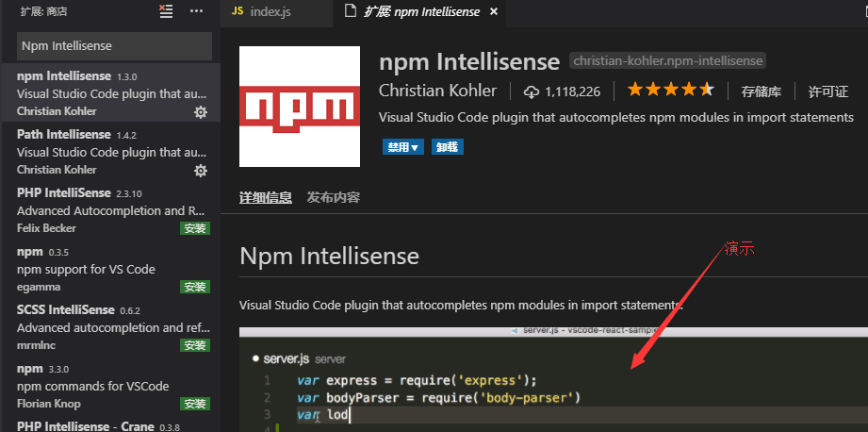Select SCSS IntelliSense in results list

(110, 326)
